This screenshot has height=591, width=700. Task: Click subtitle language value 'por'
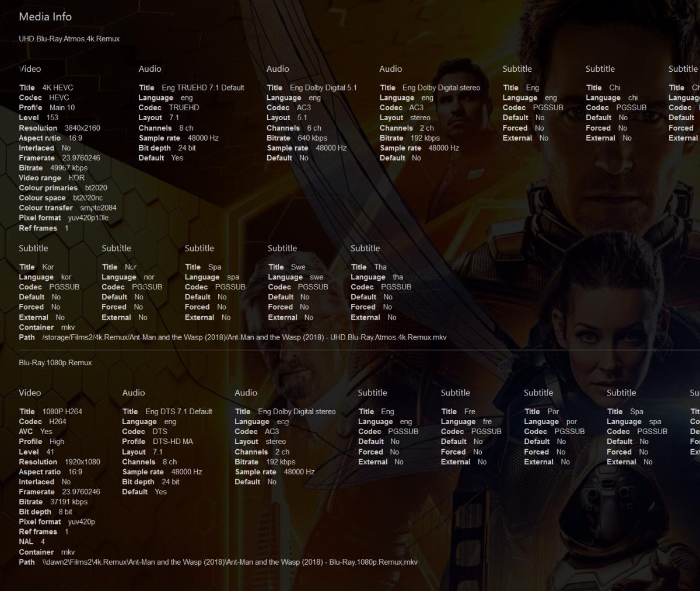click(x=572, y=421)
